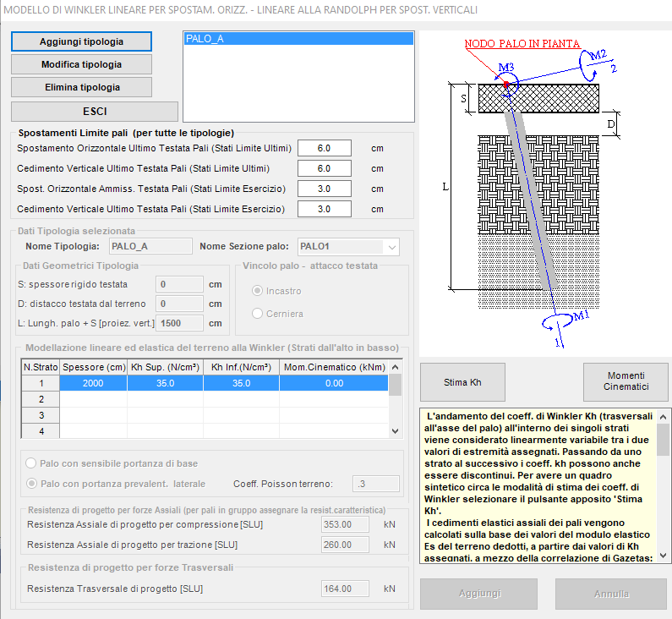Click the Aggiungi button at bottom
Image resolution: width=672 pixels, height=619 pixels.
tap(478, 594)
